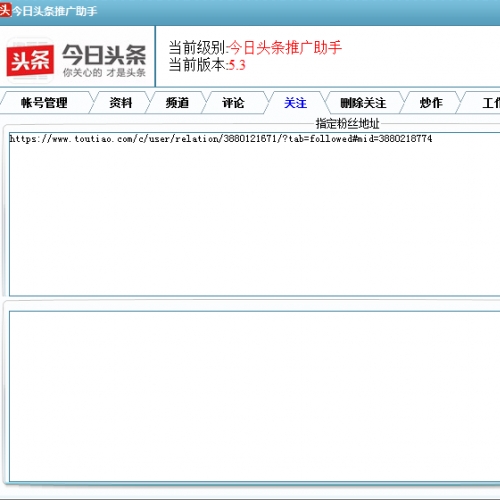
Task: Click inside the lower empty output box
Action: (x=255, y=397)
